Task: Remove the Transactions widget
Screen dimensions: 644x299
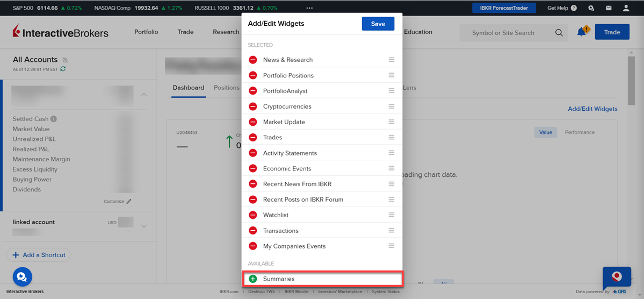Action: point(253,231)
